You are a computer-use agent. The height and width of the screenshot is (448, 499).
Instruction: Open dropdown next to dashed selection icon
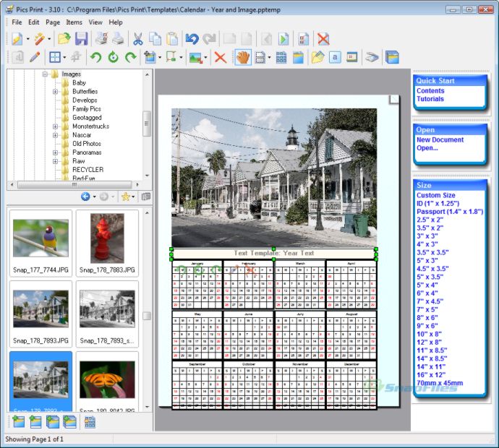click(x=269, y=58)
